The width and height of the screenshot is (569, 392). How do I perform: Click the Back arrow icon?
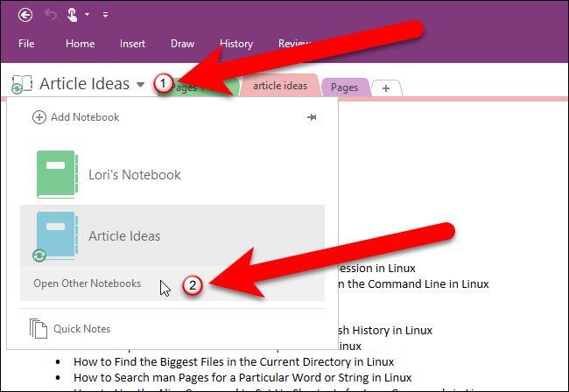tap(25, 15)
